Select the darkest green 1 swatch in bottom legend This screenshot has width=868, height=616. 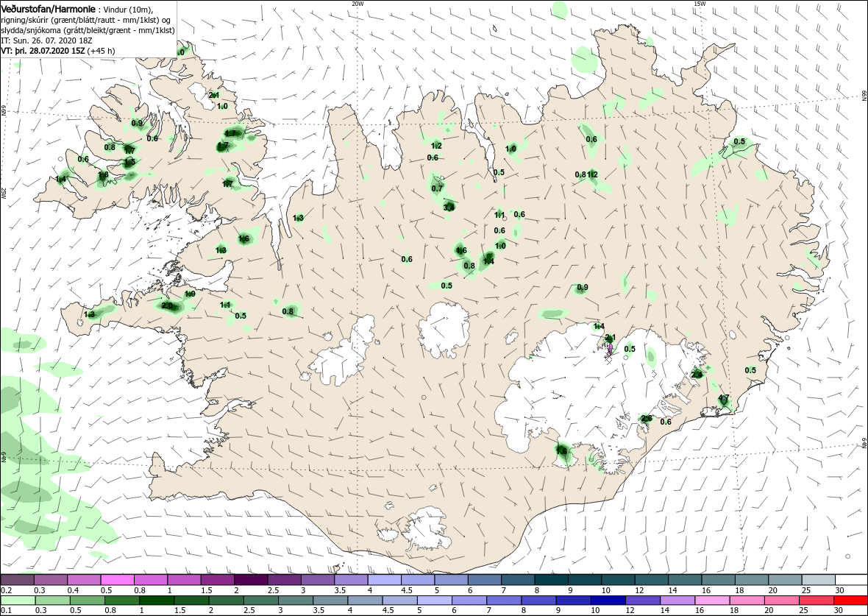[x=156, y=601]
